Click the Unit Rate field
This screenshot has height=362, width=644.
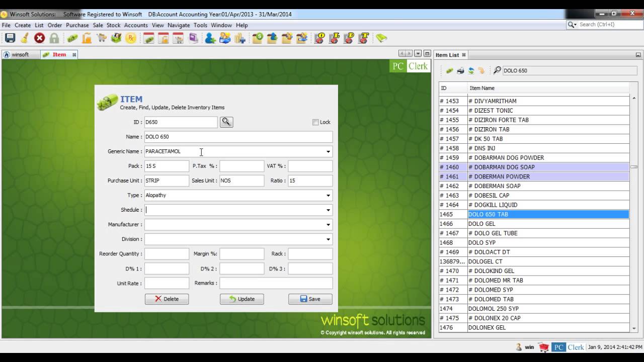pos(167,283)
